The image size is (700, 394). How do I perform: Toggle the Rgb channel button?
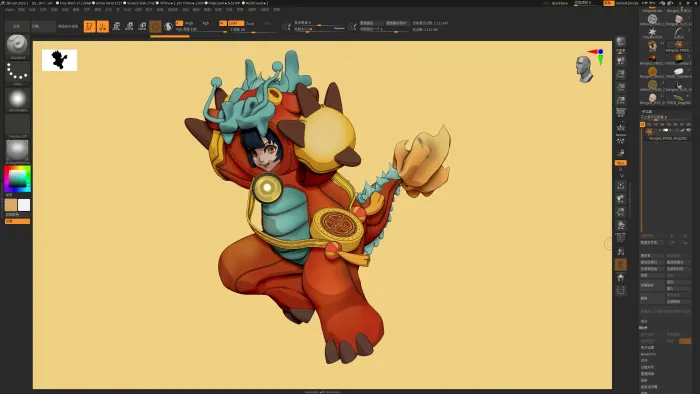point(206,23)
